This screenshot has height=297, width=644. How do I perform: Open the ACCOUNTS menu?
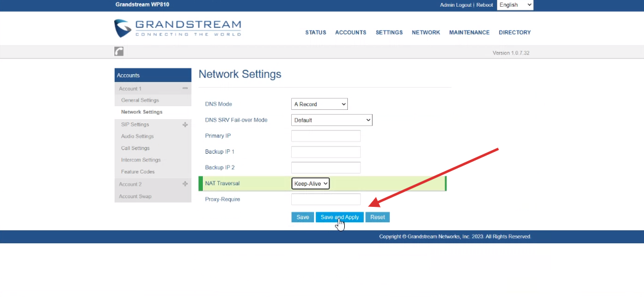[351, 33]
